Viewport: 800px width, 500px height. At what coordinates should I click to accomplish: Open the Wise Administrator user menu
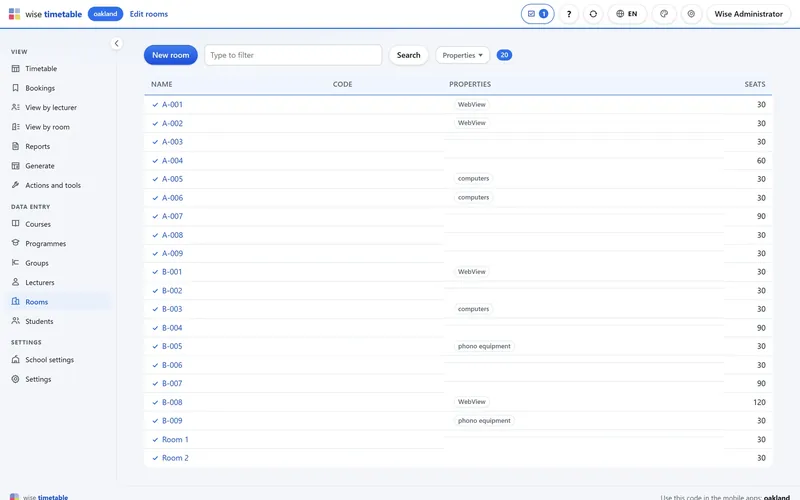point(748,14)
